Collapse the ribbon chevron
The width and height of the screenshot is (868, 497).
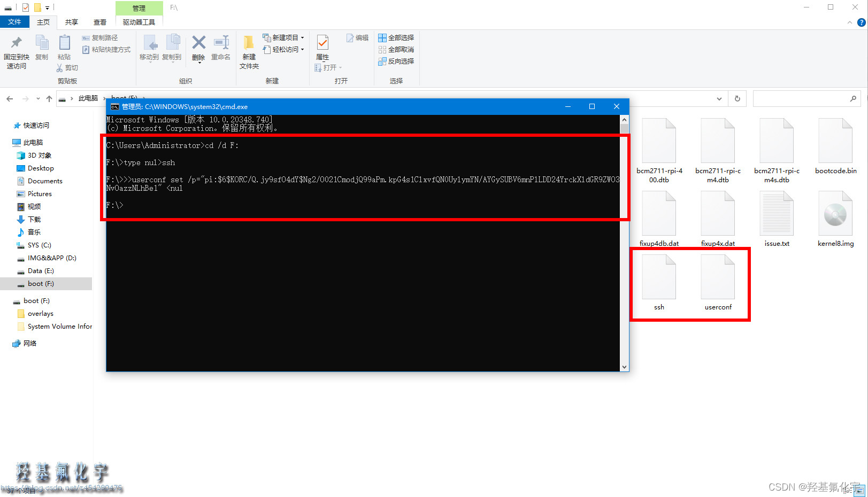[850, 22]
